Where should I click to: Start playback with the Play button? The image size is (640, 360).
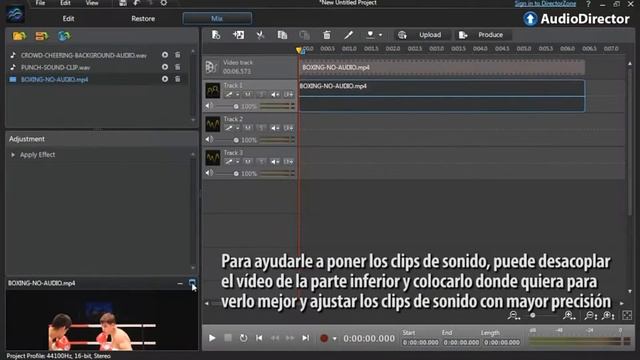(212, 338)
